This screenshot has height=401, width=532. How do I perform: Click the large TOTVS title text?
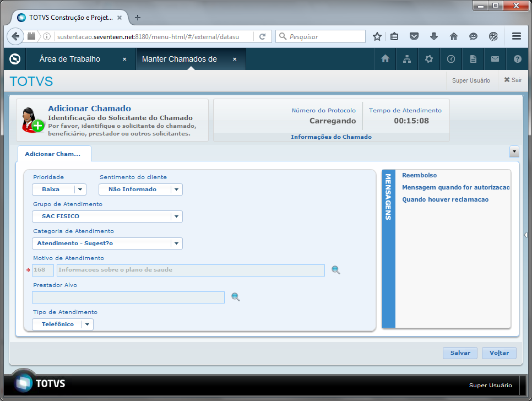31,82
